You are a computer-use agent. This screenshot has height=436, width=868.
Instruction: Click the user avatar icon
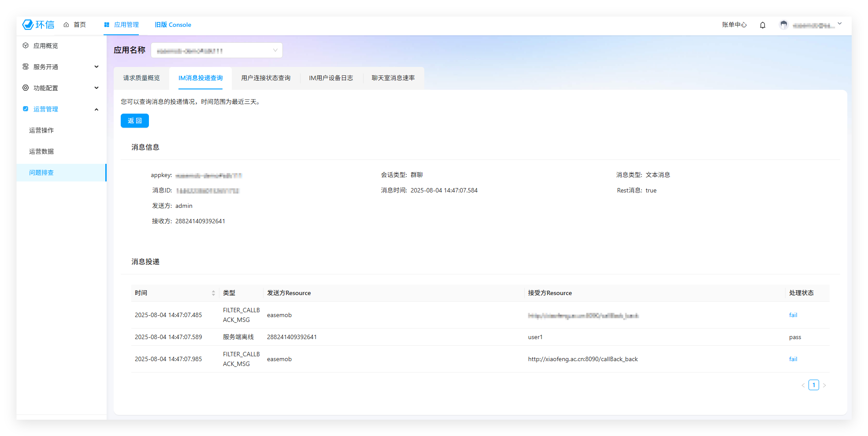click(783, 25)
